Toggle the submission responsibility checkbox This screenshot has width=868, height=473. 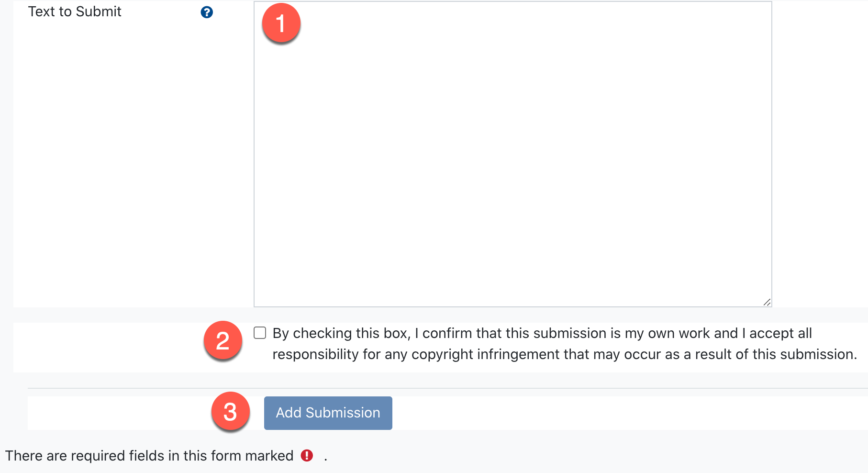pyautogui.click(x=260, y=333)
